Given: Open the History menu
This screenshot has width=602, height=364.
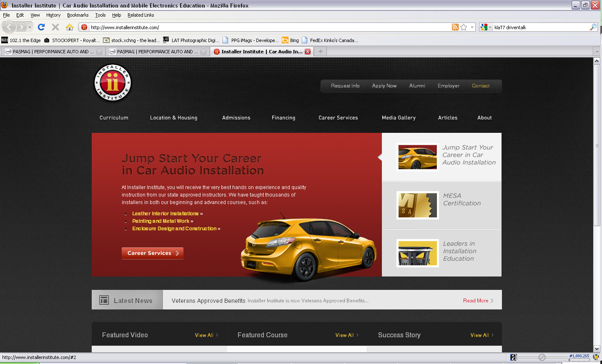Looking at the screenshot, I should pos(53,15).
